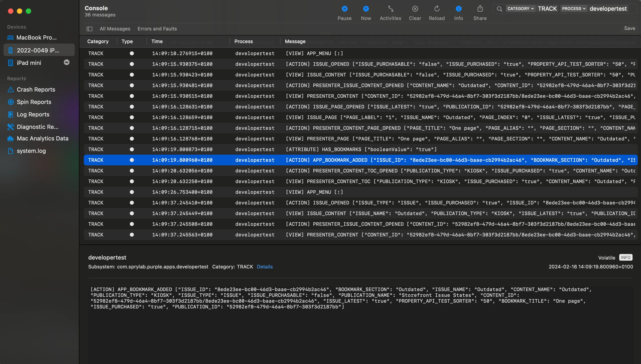Click the iPad mini wireless status icon

66,62
